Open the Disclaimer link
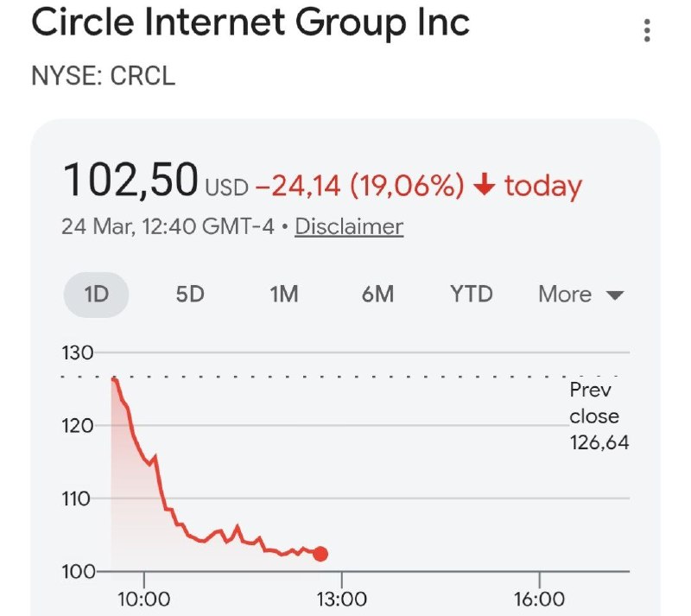Screen dimensions: 691x616 (349, 227)
